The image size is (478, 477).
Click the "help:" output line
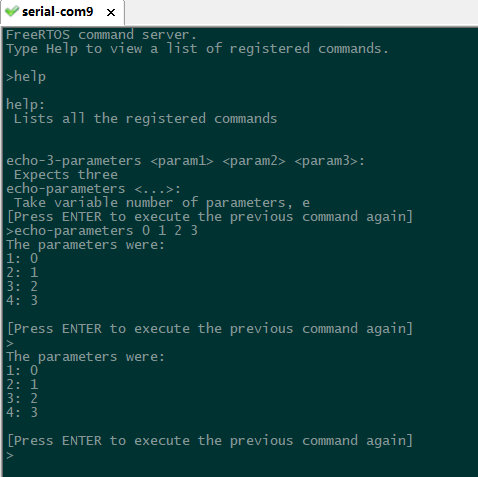(25, 105)
